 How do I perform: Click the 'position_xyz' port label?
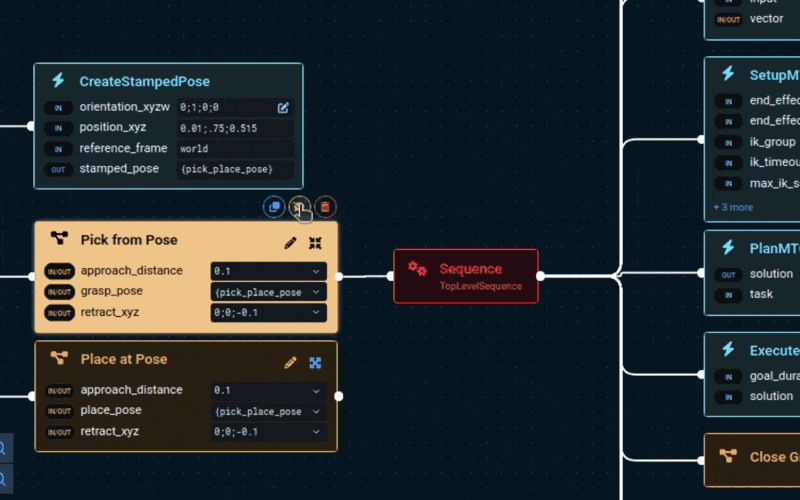113,127
